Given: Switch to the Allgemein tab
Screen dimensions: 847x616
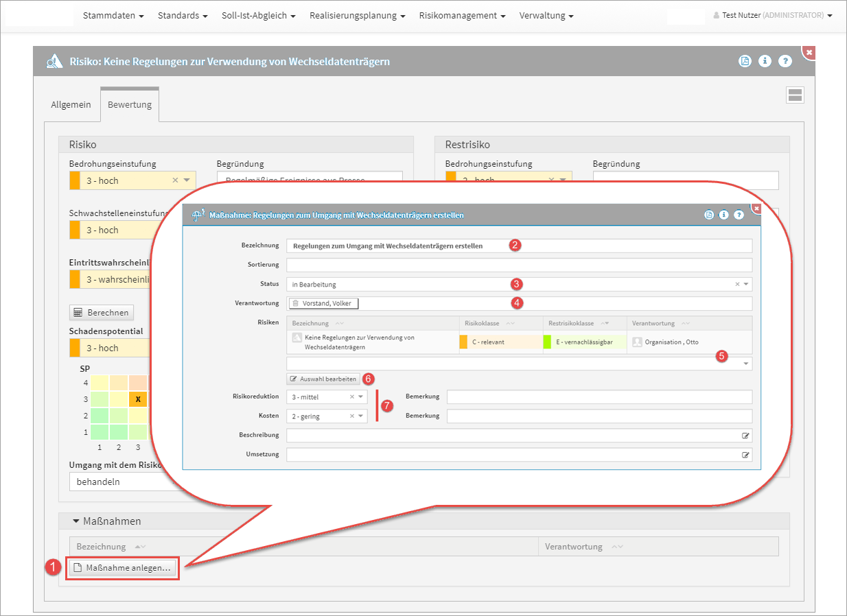Looking at the screenshot, I should 71,105.
